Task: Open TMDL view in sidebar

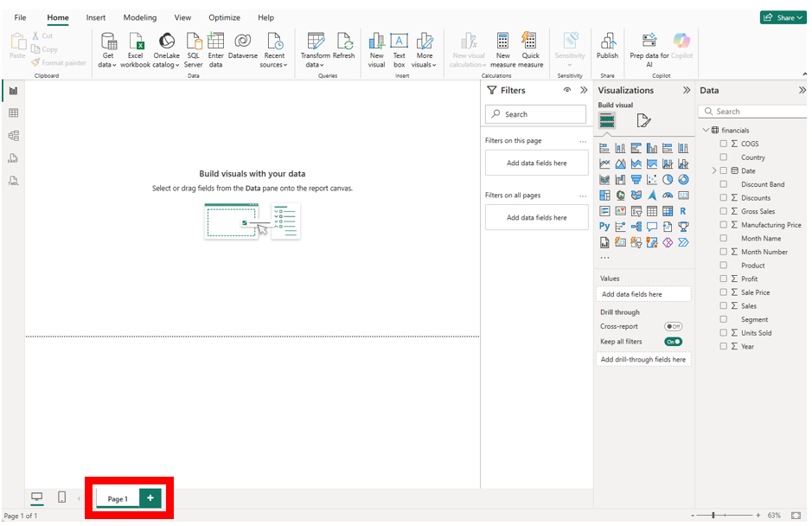Action: (14, 181)
